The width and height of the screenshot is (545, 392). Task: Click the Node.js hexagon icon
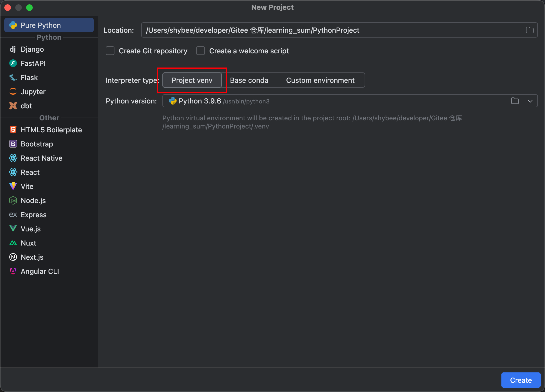tap(13, 200)
